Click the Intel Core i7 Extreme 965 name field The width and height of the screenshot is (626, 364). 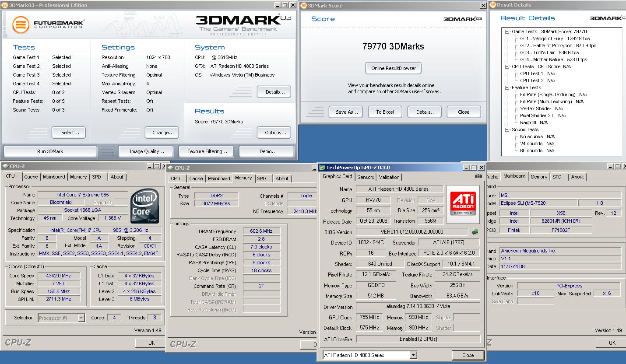point(83,195)
